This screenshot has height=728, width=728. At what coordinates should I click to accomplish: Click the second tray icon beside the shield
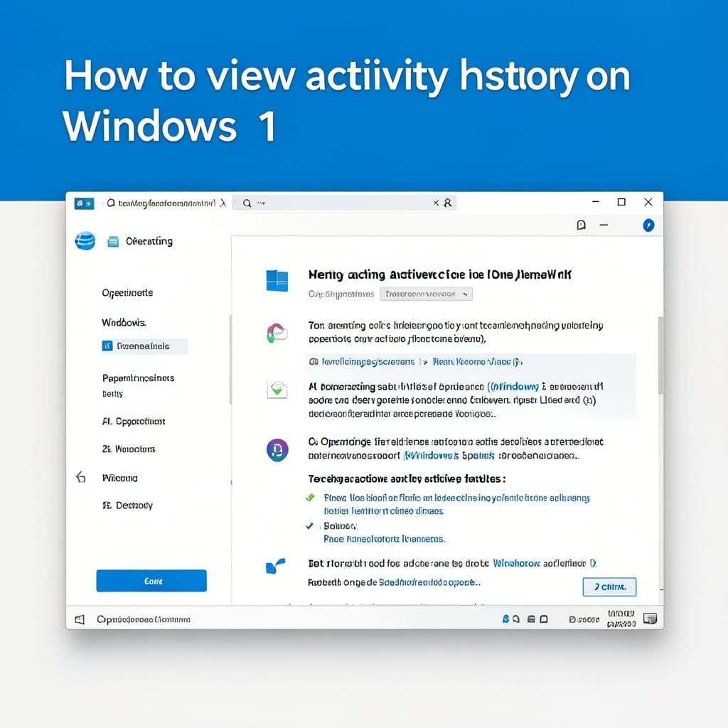click(x=516, y=619)
